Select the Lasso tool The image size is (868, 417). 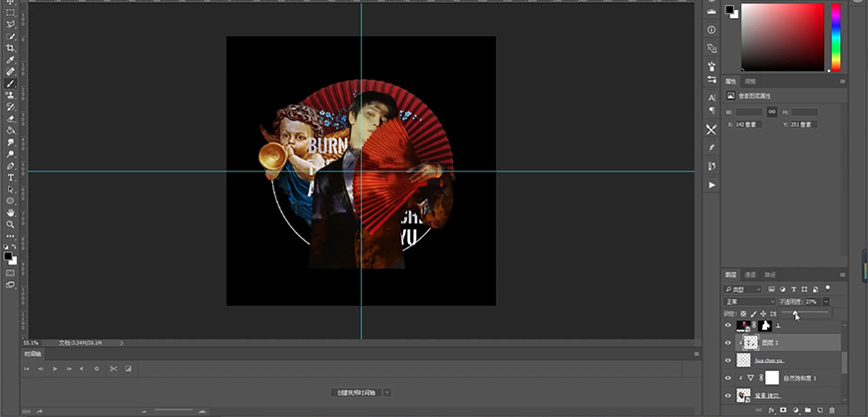tap(11, 24)
